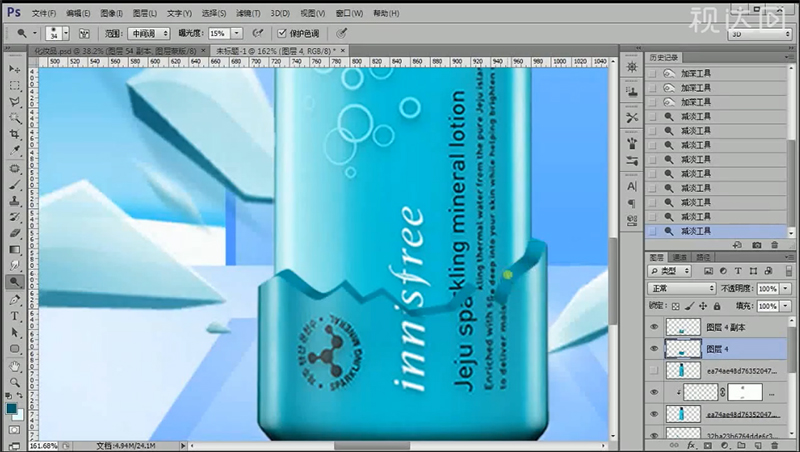The image size is (800, 452).
Task: Select the Pen tool
Action: click(x=14, y=299)
